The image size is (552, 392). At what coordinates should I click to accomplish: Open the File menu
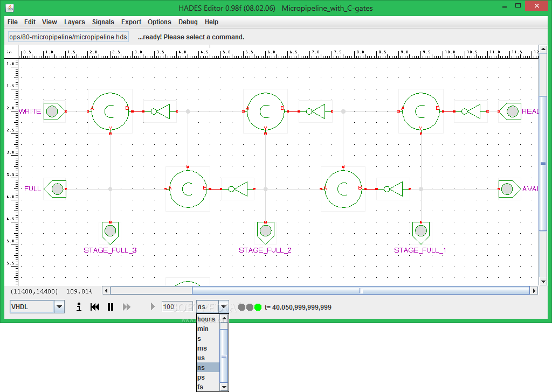pyautogui.click(x=12, y=22)
